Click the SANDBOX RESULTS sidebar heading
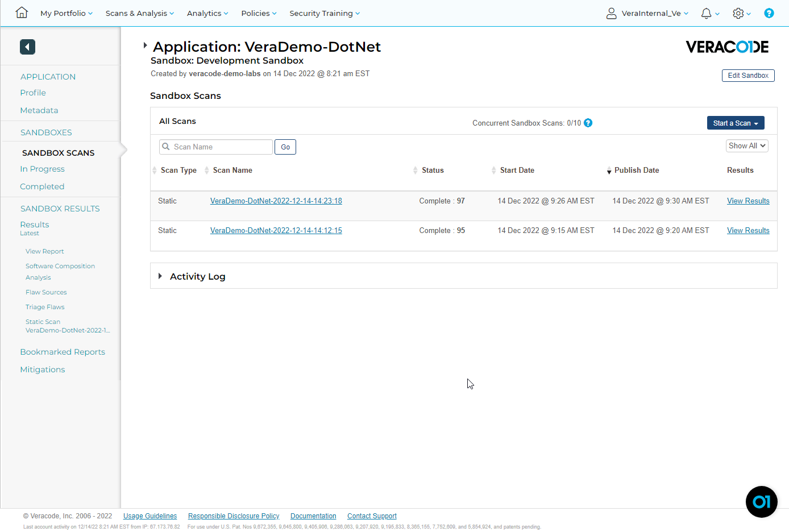 (x=60, y=209)
